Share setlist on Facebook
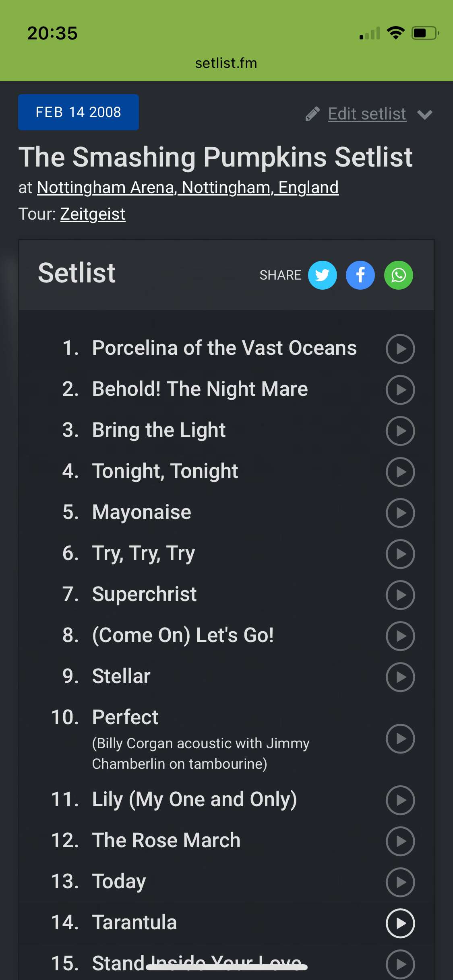Viewport: 453px width, 980px height. pos(360,275)
